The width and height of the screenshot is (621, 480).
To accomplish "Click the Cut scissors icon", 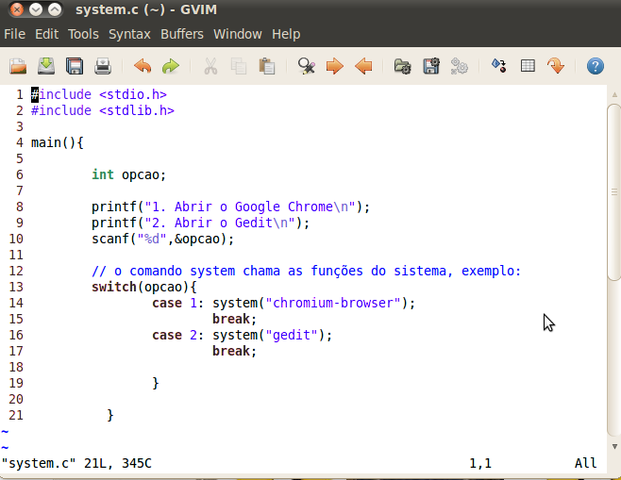I will coord(211,66).
